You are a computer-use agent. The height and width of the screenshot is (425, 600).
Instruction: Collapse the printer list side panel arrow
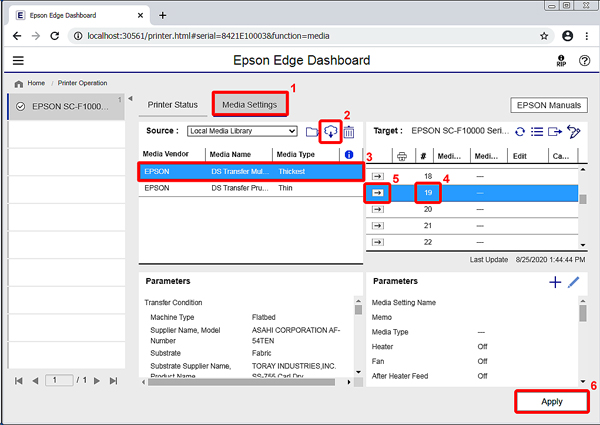pos(130,99)
